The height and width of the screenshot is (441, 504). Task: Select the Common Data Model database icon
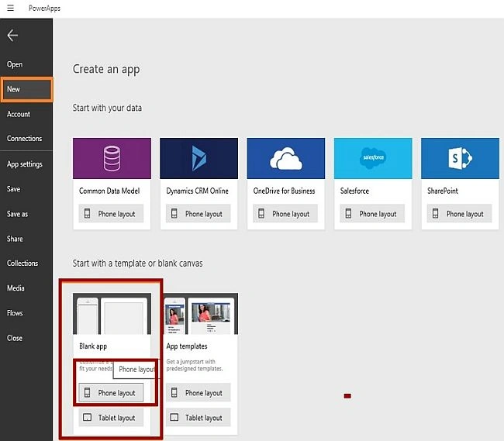112,158
